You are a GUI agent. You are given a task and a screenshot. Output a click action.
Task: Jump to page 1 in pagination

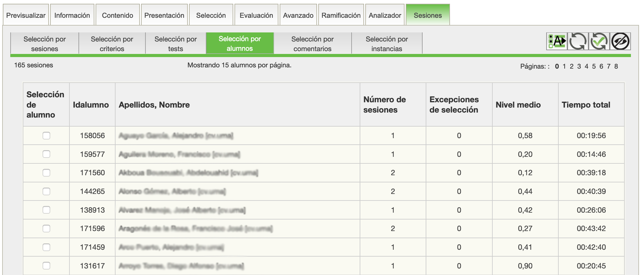[x=564, y=66]
